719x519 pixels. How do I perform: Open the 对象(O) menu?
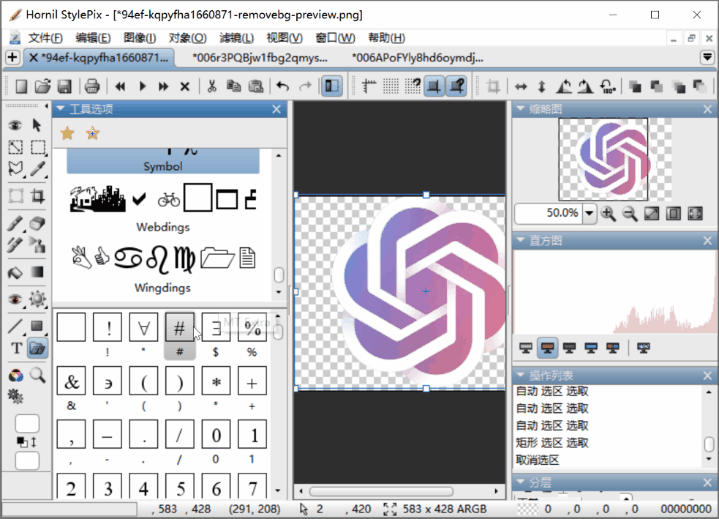[188, 38]
